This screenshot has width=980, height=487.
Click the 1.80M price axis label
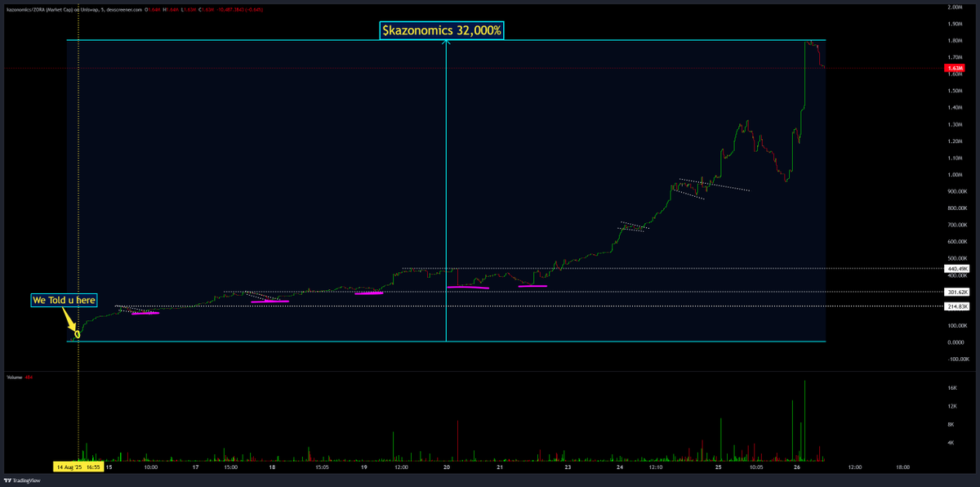coord(955,40)
